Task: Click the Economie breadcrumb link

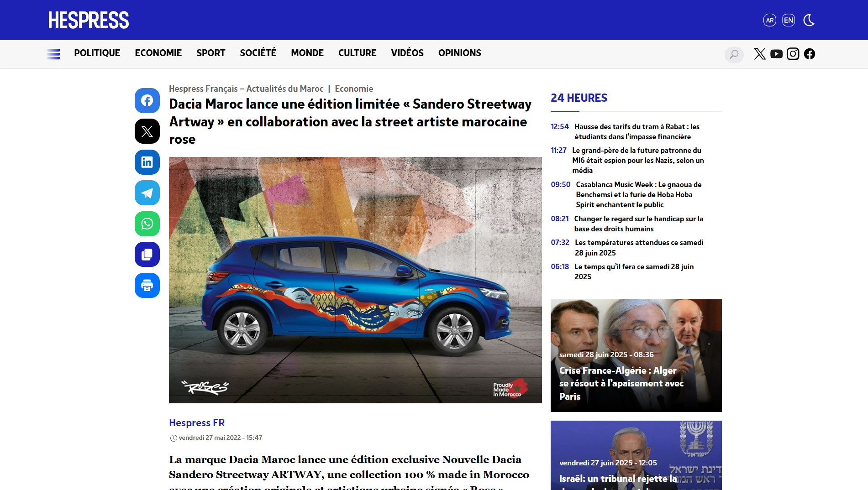Action: tap(354, 89)
